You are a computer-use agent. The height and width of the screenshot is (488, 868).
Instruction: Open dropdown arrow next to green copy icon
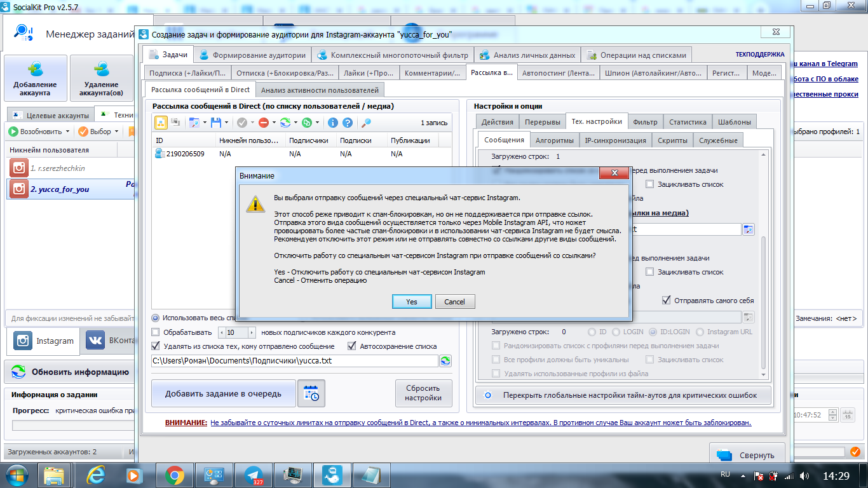(318, 123)
